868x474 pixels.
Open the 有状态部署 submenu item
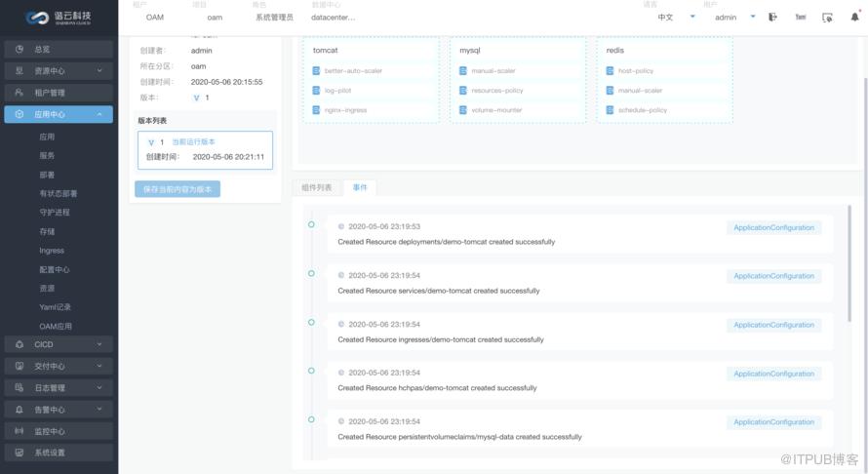(59, 194)
